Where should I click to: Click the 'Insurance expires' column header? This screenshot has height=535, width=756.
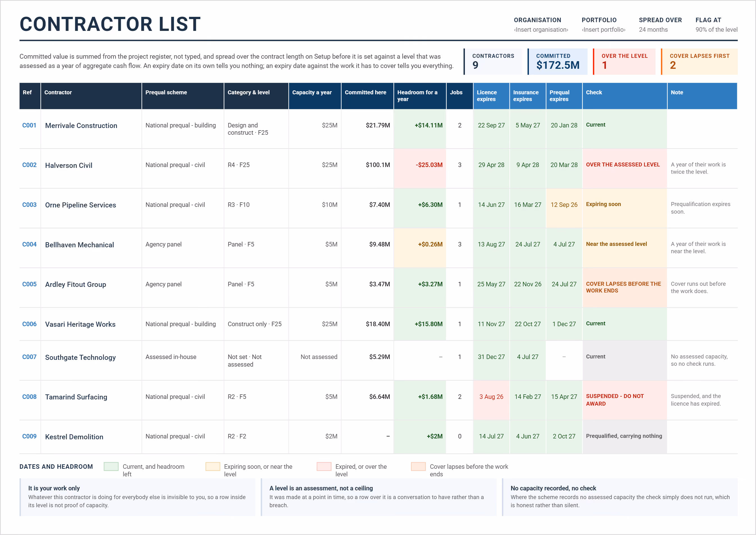[x=528, y=96]
